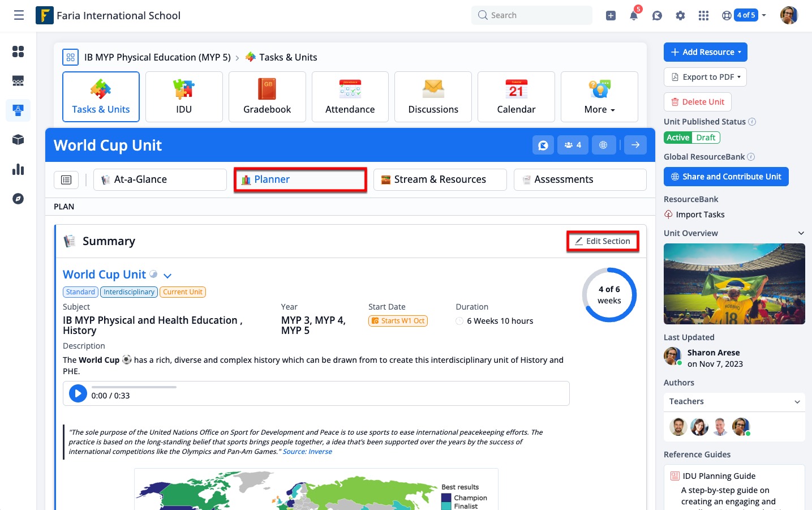812x510 pixels.
Task: Open the settings gear icon
Action: tap(680, 16)
